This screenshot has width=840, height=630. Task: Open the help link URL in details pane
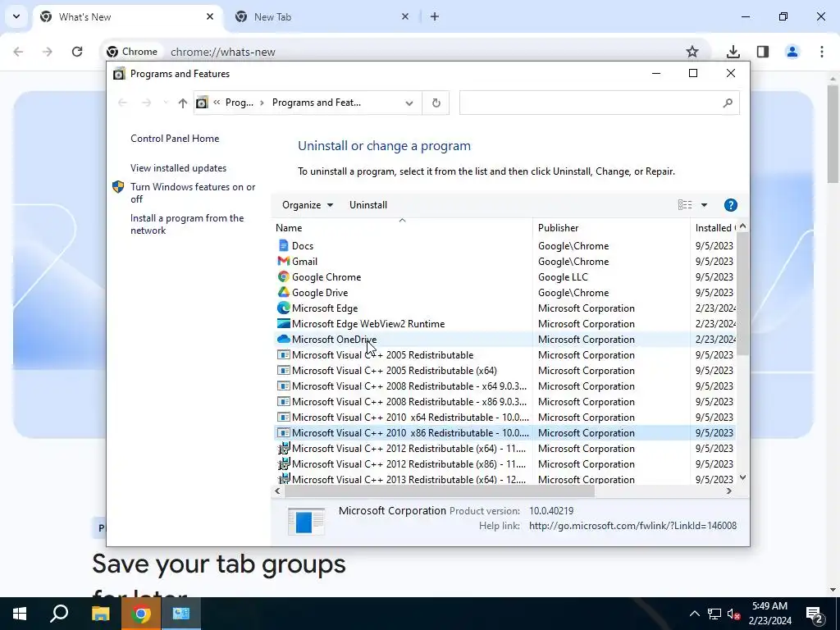tap(632, 526)
